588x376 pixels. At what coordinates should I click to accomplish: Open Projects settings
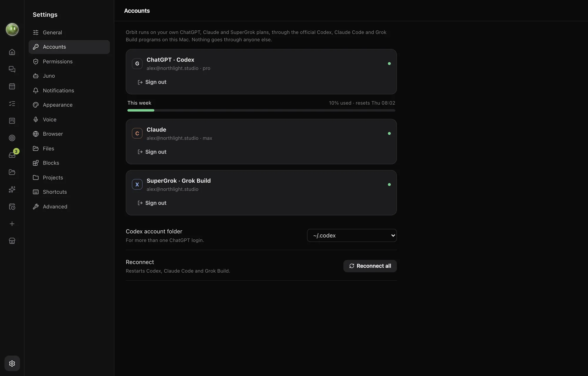point(69,177)
